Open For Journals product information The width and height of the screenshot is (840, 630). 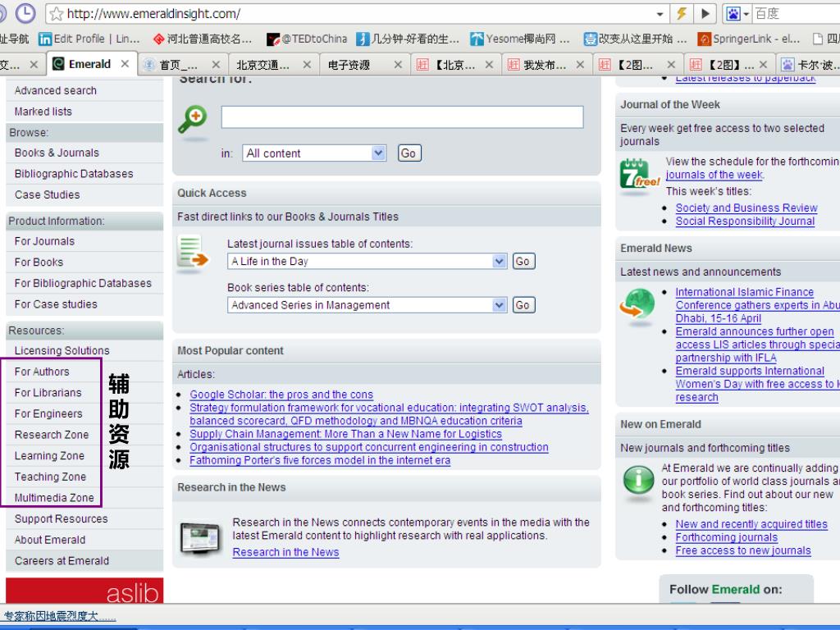tap(44, 241)
